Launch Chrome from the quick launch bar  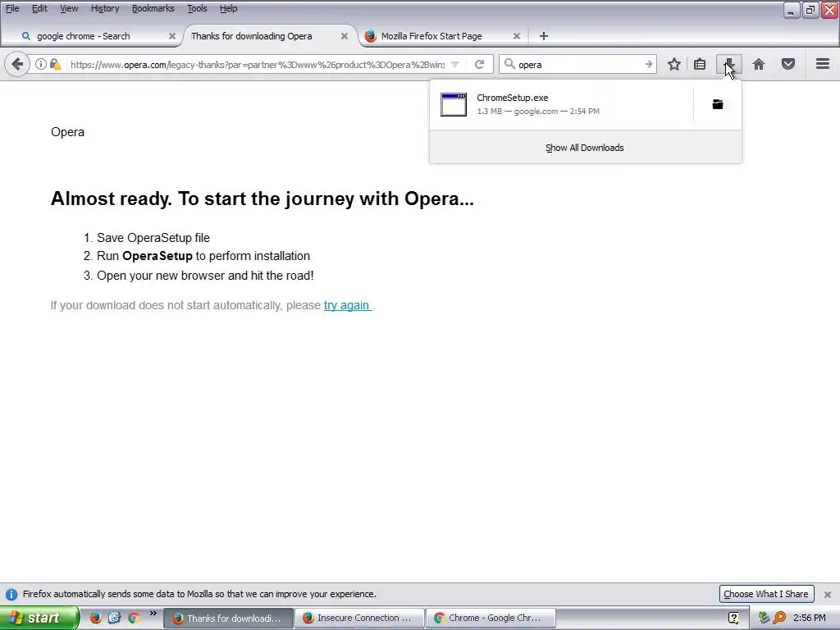tap(134, 618)
